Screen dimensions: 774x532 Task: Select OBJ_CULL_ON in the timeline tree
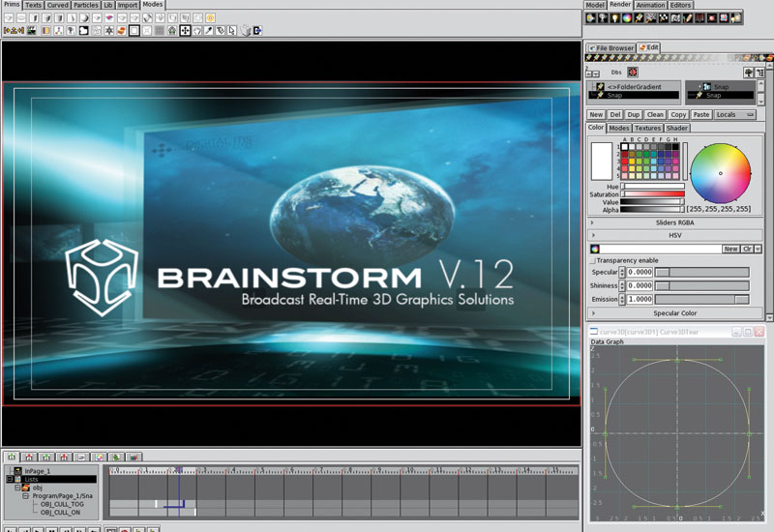(60, 513)
